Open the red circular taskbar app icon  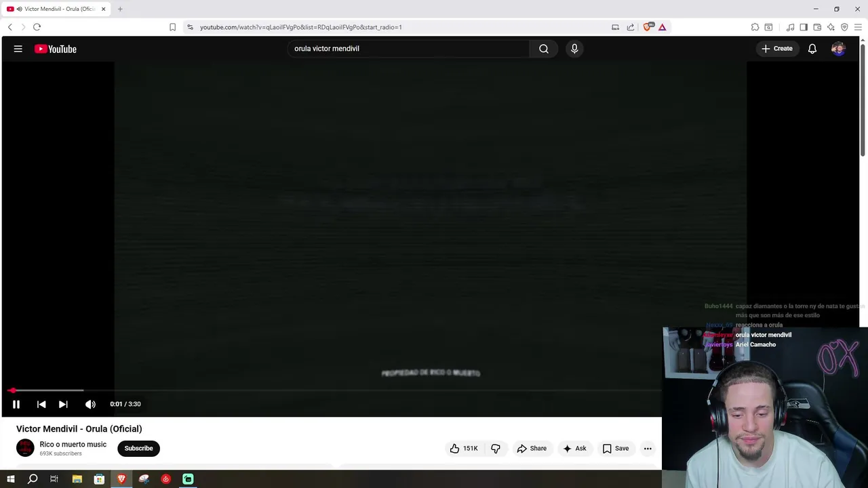point(165,479)
